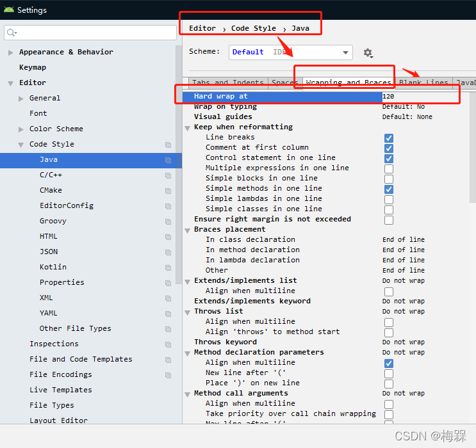Enable Simple classes in one line
The width and height of the screenshot is (476, 448).
(x=389, y=210)
